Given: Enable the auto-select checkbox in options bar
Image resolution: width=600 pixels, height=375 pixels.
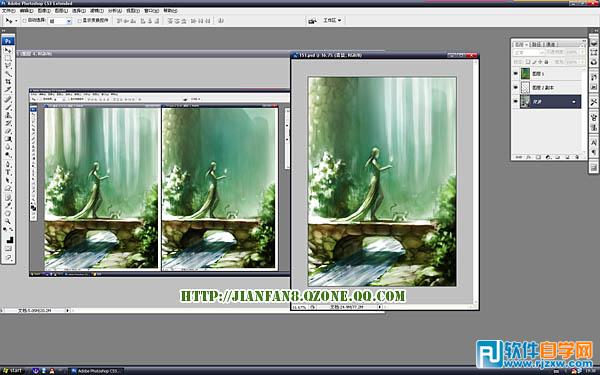Looking at the screenshot, I should click(x=24, y=21).
